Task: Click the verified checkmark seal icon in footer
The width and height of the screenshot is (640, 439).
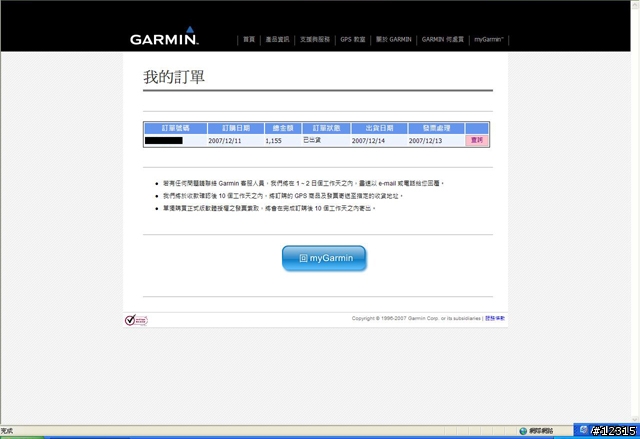Action: click(x=136, y=320)
